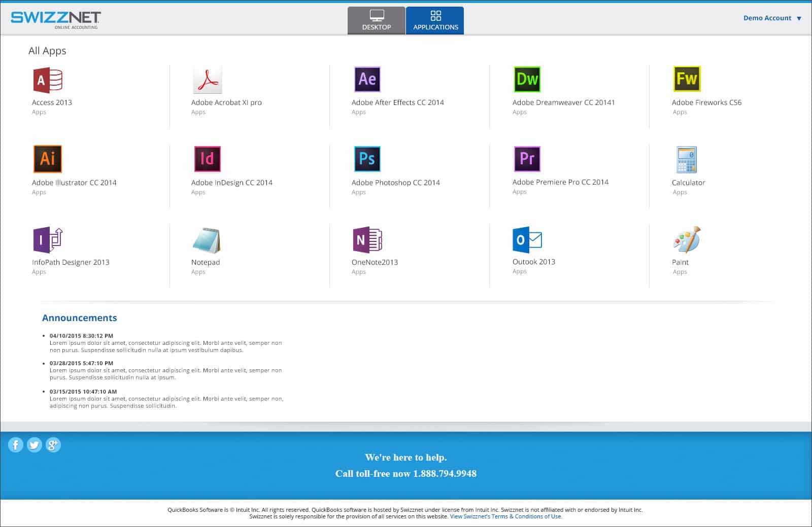
Task: Launch the InfoPath Designer 2013 icon
Action: [x=48, y=239]
